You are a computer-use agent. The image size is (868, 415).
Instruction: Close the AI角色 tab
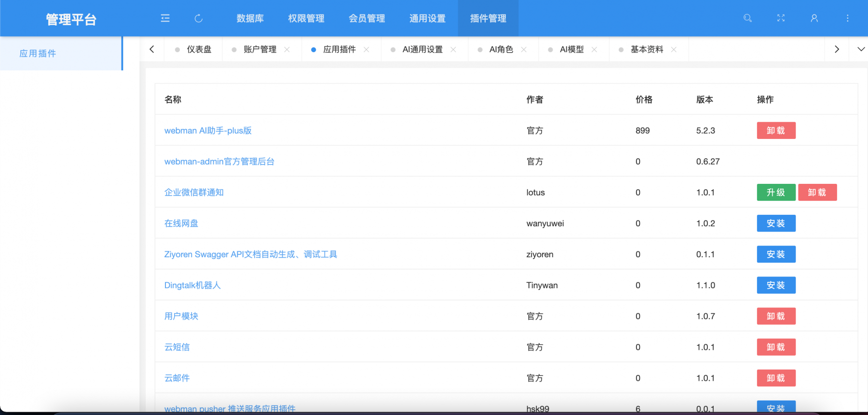(524, 49)
